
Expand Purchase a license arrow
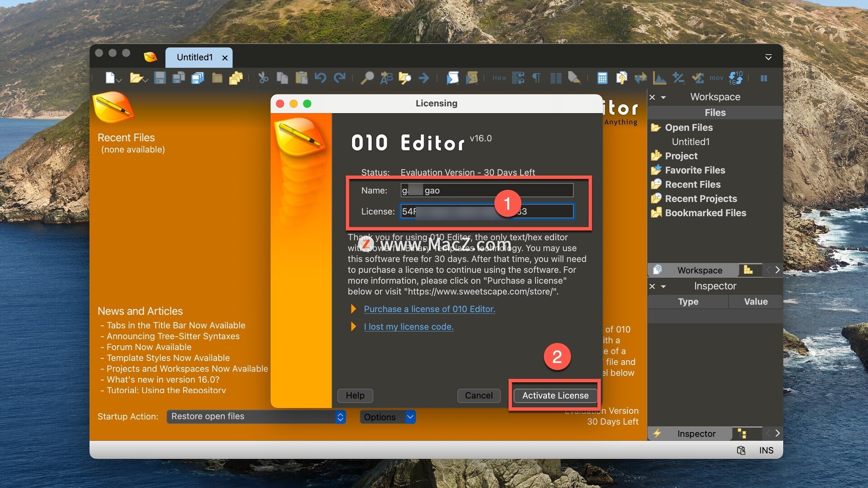click(x=354, y=309)
